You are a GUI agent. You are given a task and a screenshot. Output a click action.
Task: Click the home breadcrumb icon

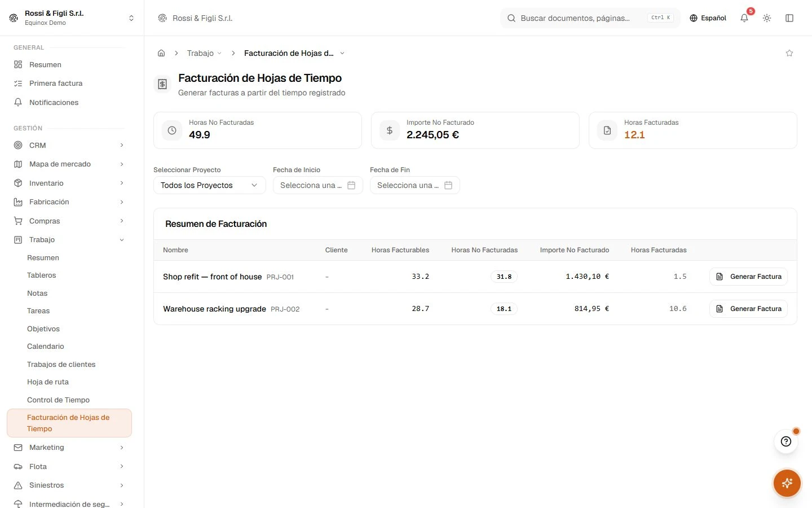coord(161,53)
